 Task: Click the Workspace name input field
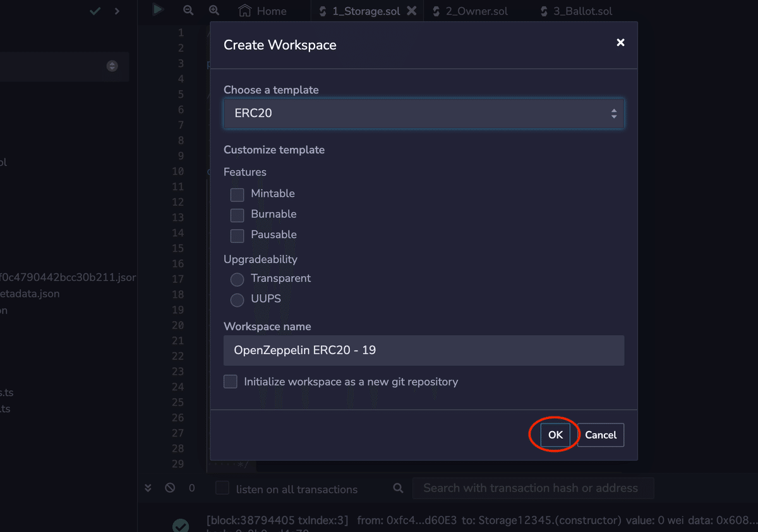424,350
